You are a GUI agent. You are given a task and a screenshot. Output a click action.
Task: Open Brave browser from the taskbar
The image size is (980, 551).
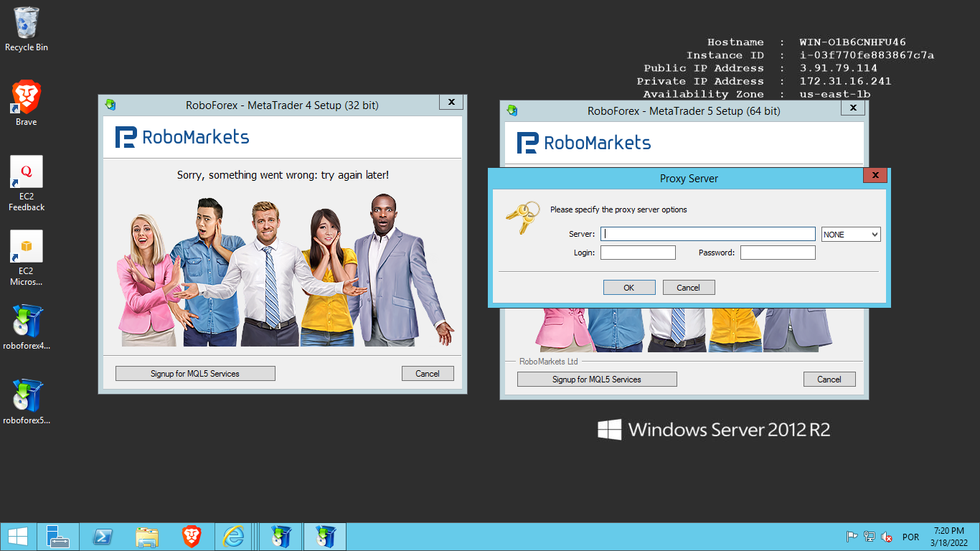[x=191, y=537]
